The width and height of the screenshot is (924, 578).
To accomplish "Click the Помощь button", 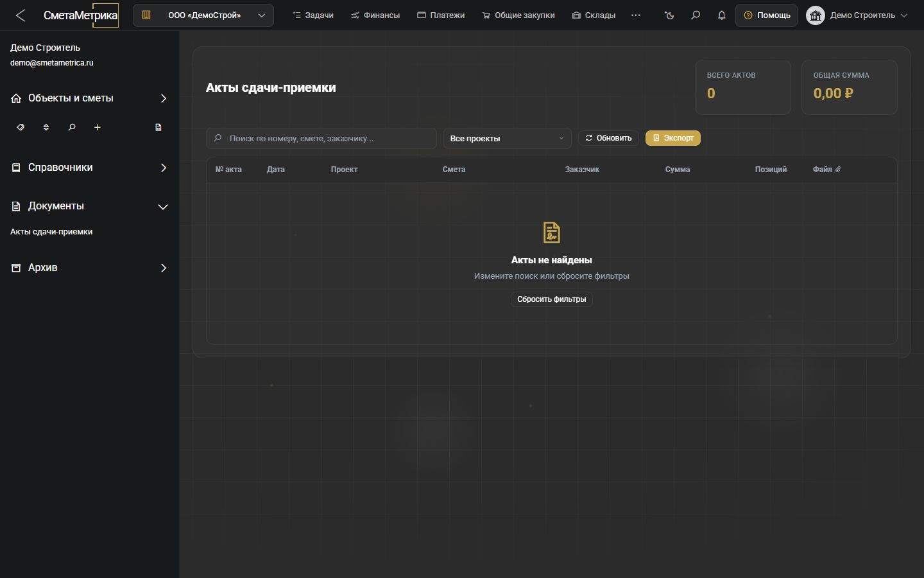I will pyautogui.click(x=767, y=15).
